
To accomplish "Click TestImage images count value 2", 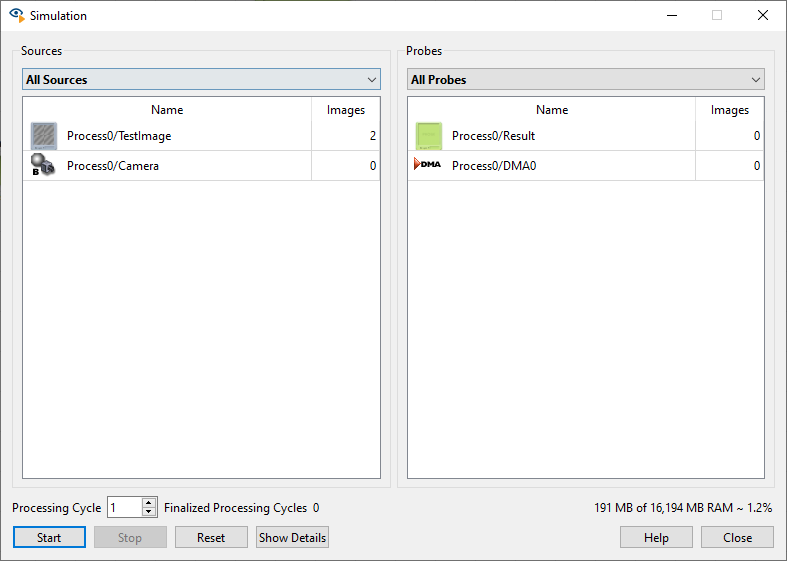I will [373, 136].
